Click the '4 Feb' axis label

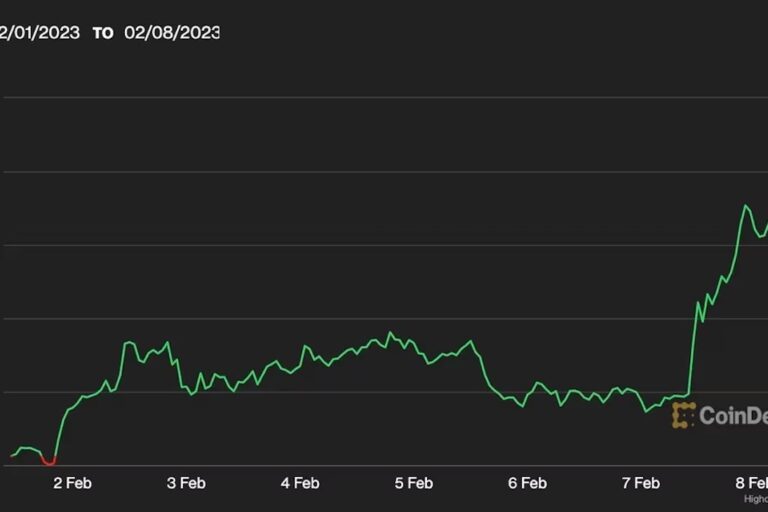click(x=300, y=483)
